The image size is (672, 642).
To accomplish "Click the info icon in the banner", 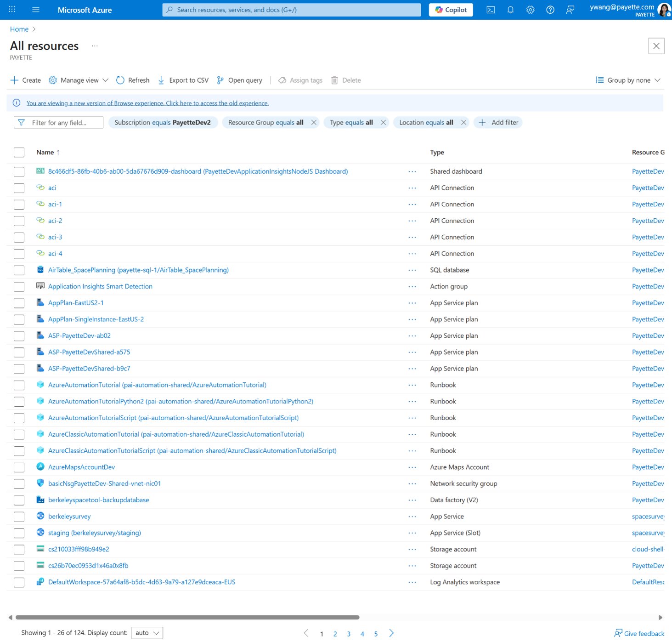I will (17, 103).
